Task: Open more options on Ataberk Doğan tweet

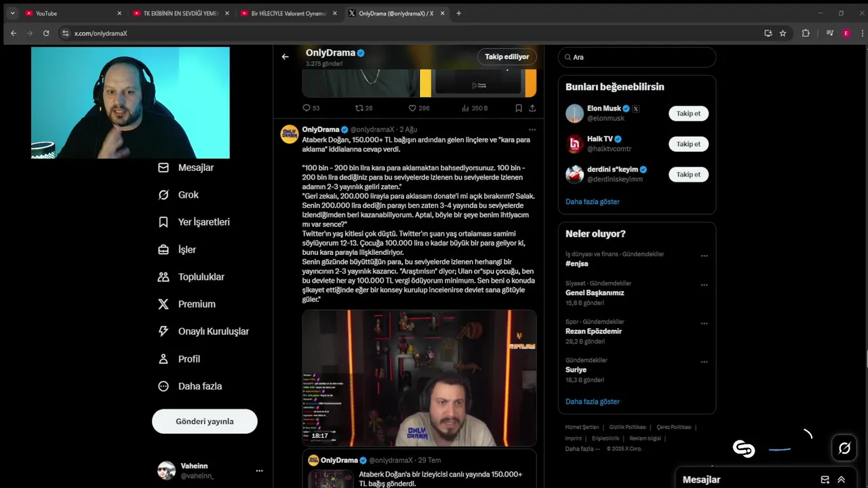Action: [x=532, y=129]
